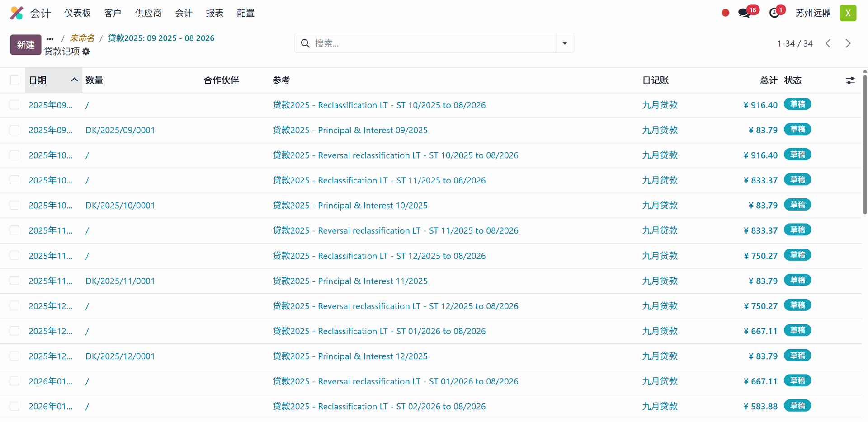Open the gear actions menu beside 贷款记项
The image size is (868, 422).
point(86,52)
